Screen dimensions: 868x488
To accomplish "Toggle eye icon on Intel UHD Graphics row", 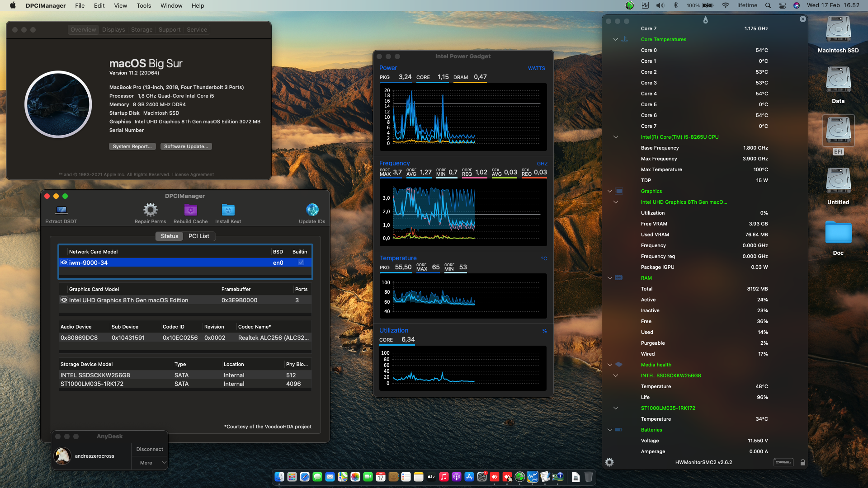I will pyautogui.click(x=64, y=300).
